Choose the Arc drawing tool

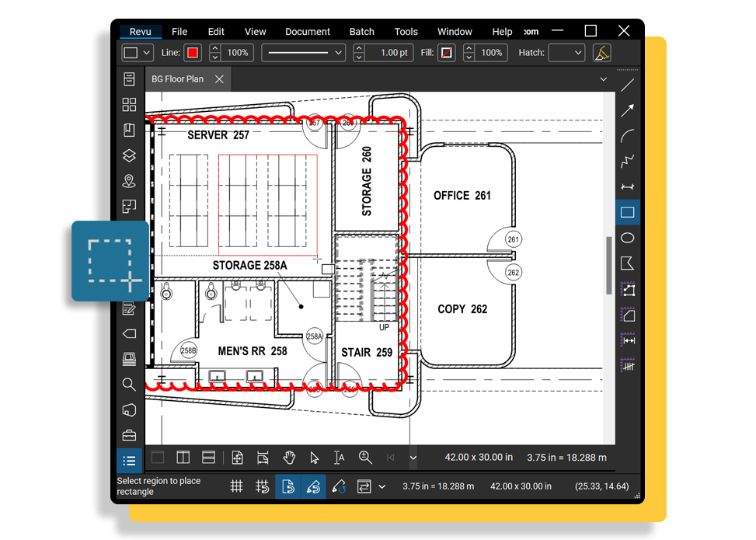point(627,137)
